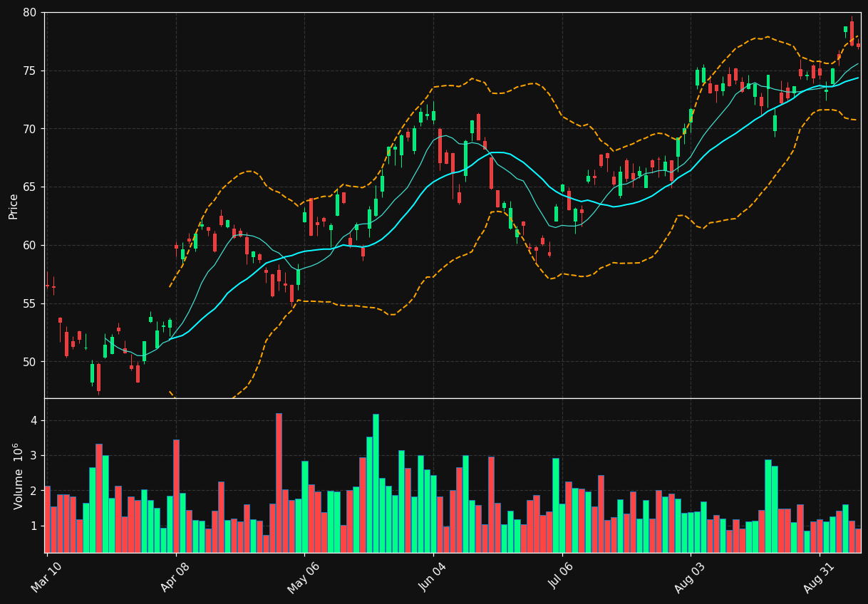Select the Aug 31 date label
The height and width of the screenshot is (604, 868).
pos(819,577)
